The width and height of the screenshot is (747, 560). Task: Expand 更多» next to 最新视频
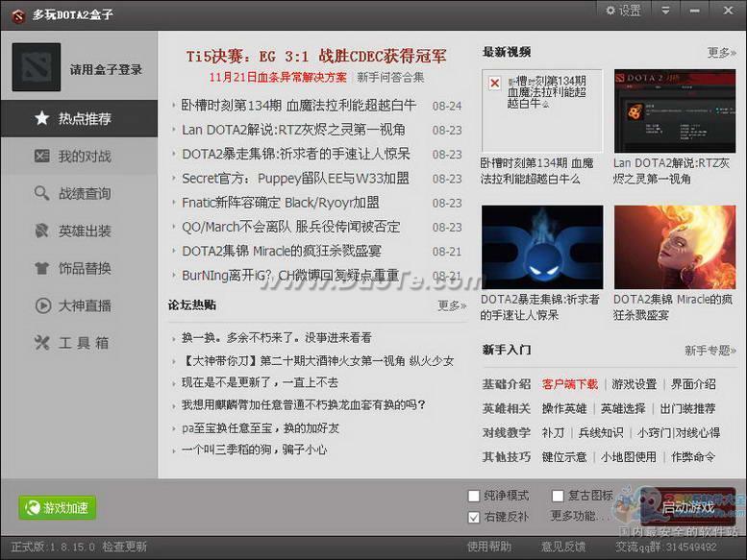tap(721, 52)
